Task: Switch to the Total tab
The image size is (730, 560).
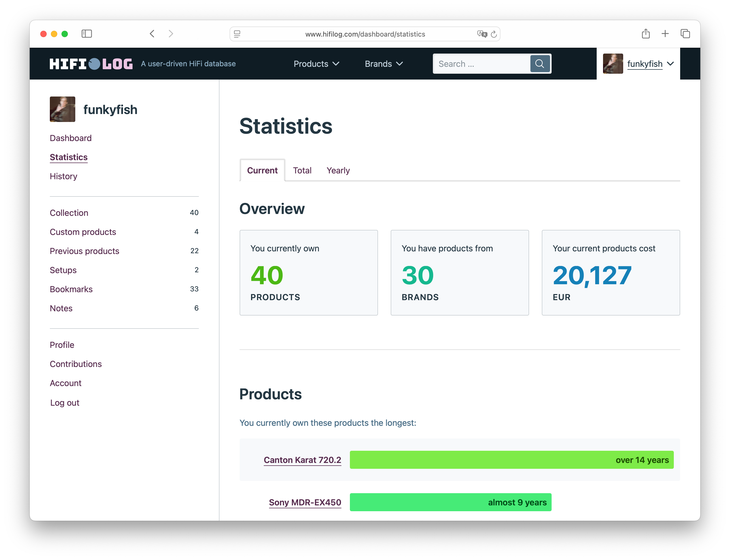Action: (302, 170)
